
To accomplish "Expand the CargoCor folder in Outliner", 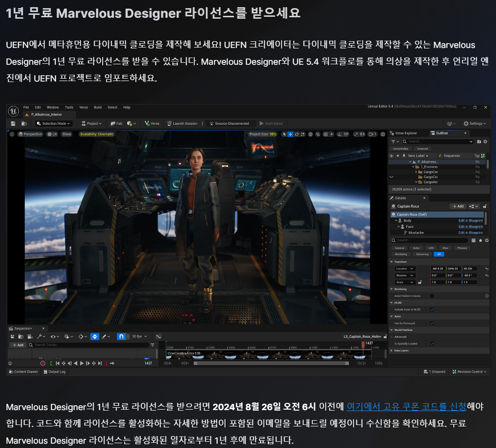I will tap(416, 172).
